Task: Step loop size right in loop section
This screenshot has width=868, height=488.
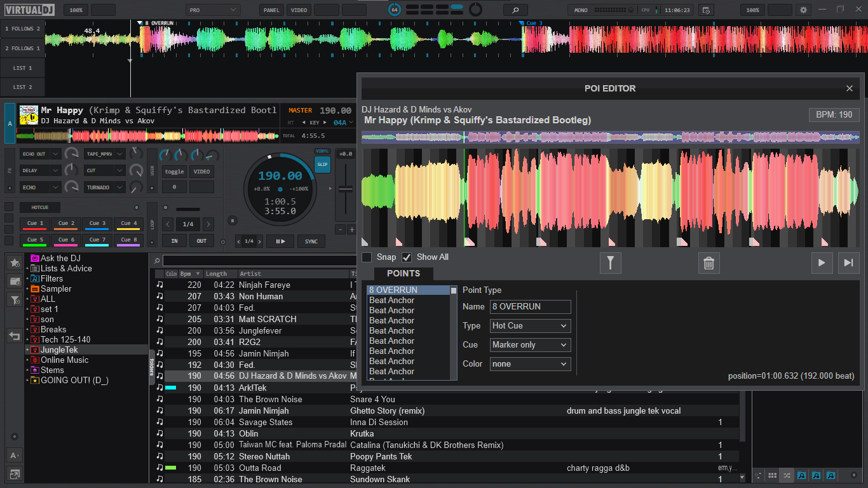Action: point(208,224)
